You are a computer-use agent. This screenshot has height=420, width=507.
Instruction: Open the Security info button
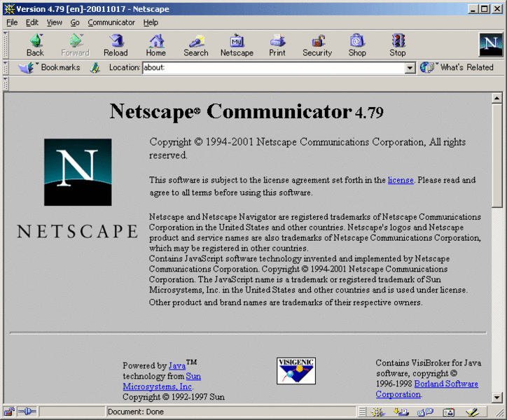(x=317, y=45)
